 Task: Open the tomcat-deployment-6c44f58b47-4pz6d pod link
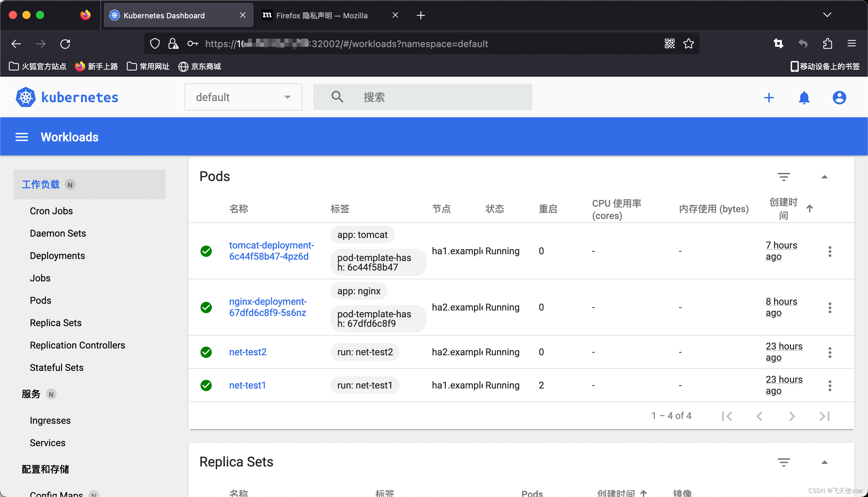point(271,251)
